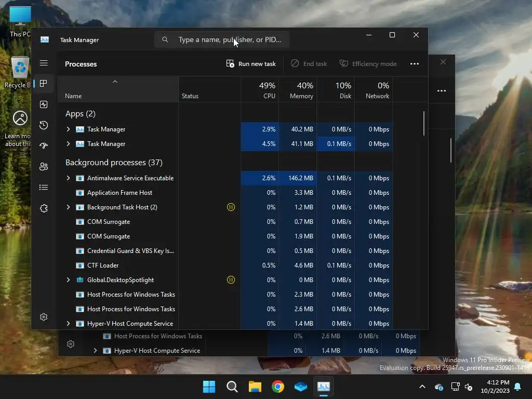
Task: Open the Startup apps sidebar page
Action: (x=44, y=146)
